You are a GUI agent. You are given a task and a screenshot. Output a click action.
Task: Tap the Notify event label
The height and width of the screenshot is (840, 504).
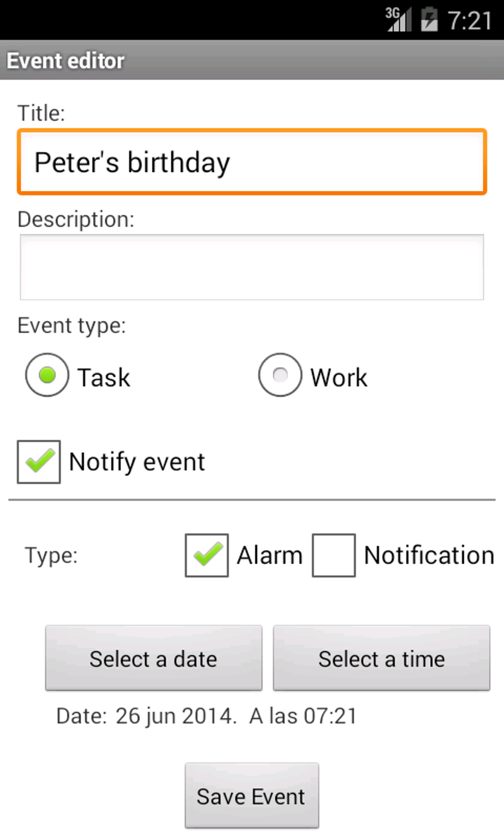tap(137, 462)
